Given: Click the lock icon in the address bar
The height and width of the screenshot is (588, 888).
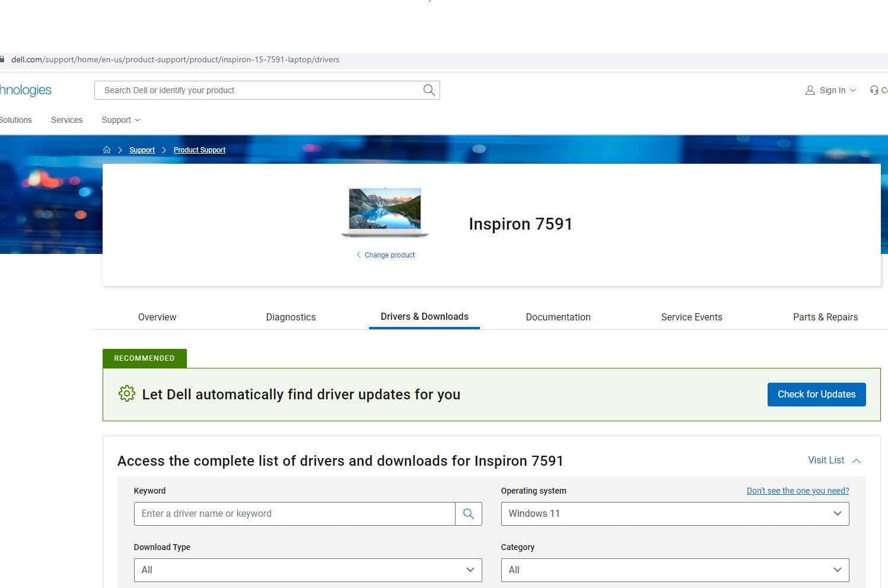Looking at the screenshot, I should click(2, 59).
